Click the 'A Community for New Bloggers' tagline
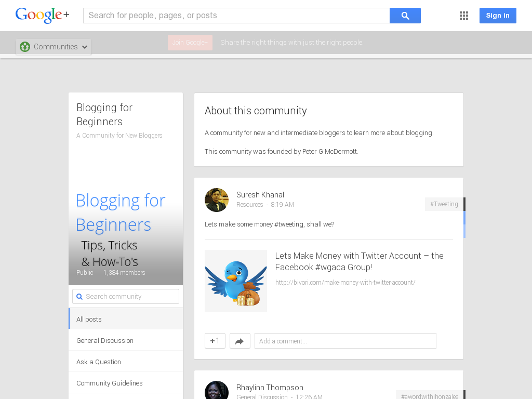Viewport: 532px width, 399px height. point(119,136)
